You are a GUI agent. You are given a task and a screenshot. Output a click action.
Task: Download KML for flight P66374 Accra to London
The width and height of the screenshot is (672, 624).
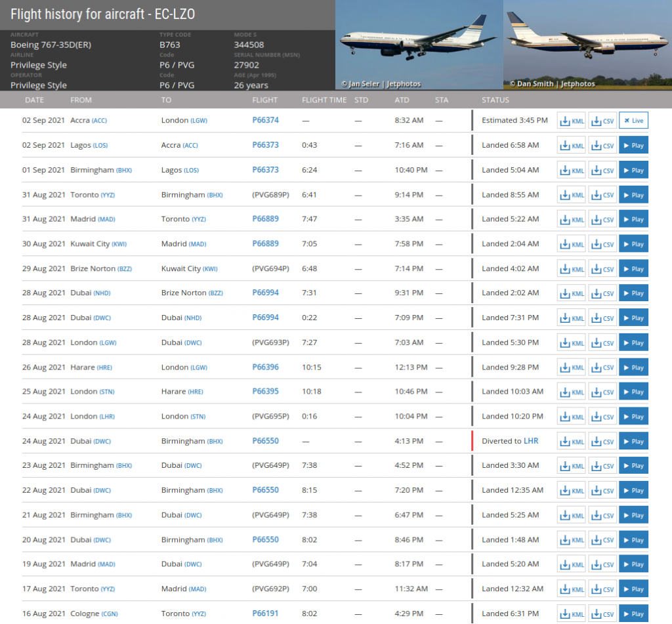click(x=572, y=121)
